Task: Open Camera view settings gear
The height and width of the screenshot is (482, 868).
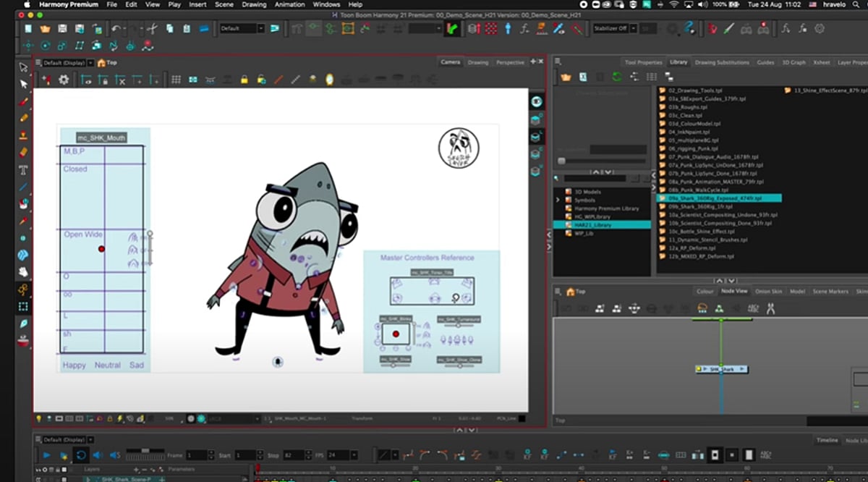Action: click(x=64, y=80)
